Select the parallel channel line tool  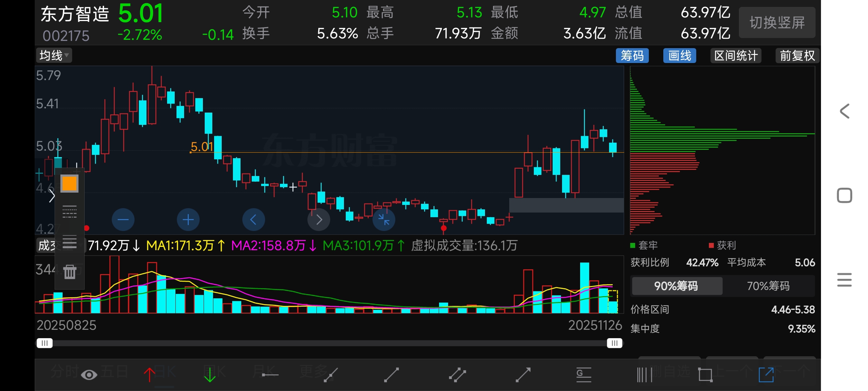click(457, 375)
